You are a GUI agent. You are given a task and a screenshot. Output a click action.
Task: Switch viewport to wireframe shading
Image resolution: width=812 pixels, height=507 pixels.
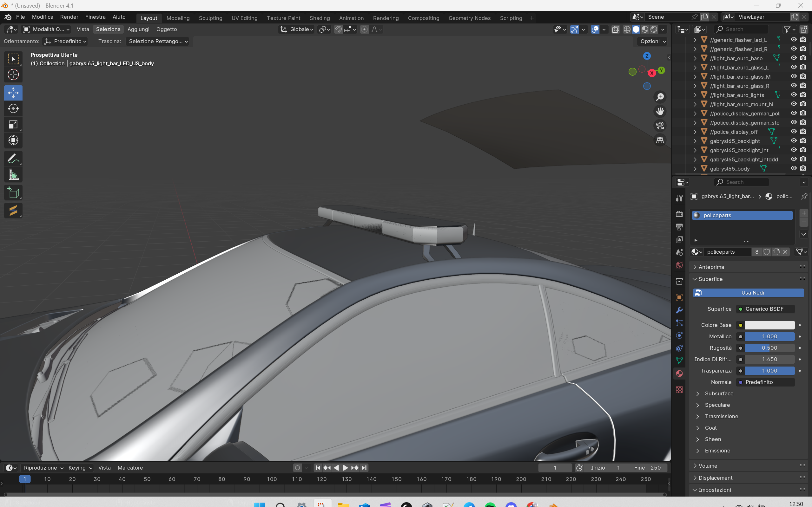pos(627,29)
